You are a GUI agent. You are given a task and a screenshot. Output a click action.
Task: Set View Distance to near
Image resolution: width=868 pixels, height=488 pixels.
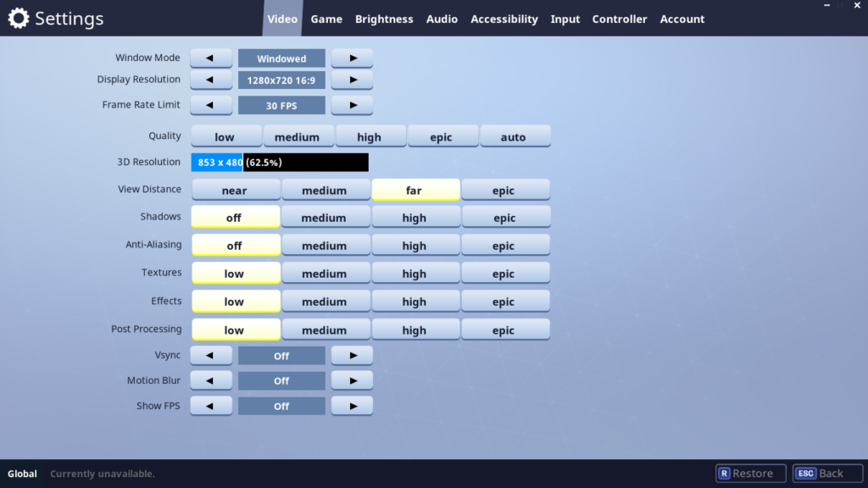[x=236, y=190]
